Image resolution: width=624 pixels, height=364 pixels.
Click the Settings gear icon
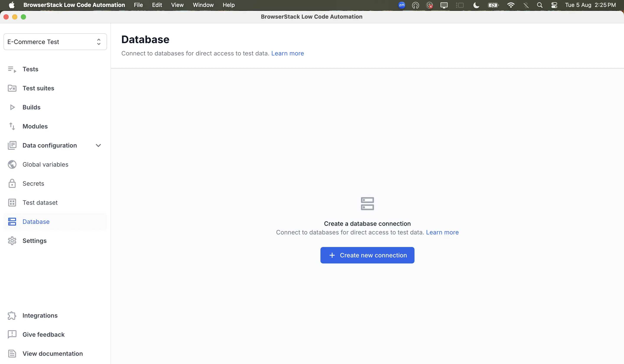[12, 241]
